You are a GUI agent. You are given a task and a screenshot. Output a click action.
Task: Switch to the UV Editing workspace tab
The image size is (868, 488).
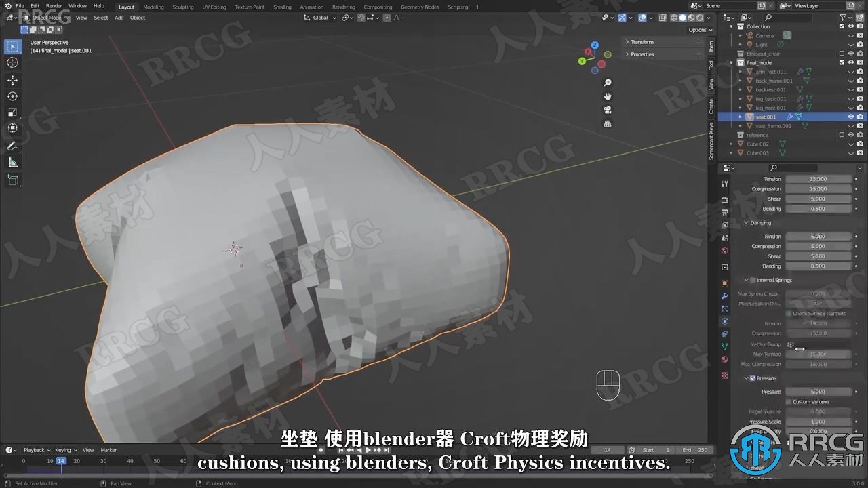point(214,7)
